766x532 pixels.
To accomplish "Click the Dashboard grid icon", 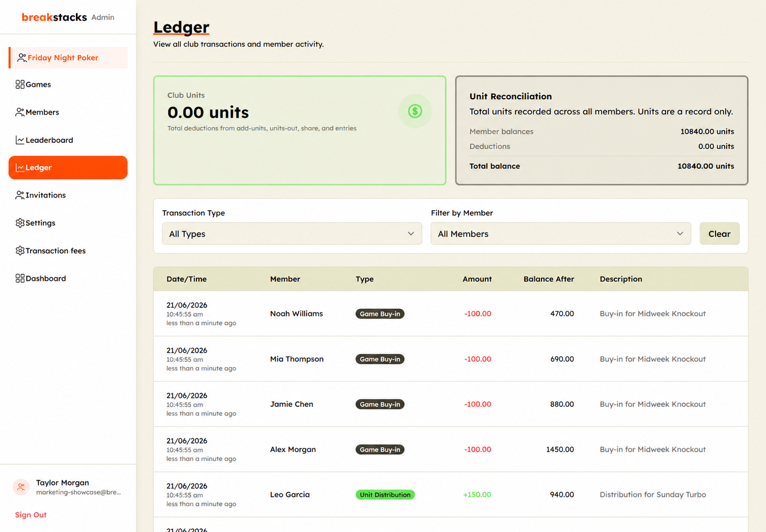I will tap(20, 278).
